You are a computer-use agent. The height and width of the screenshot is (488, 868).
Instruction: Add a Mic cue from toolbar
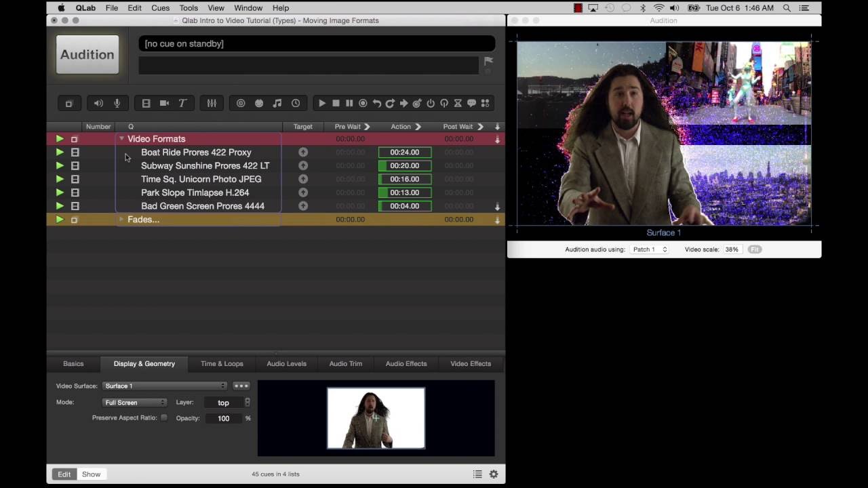[x=117, y=104]
